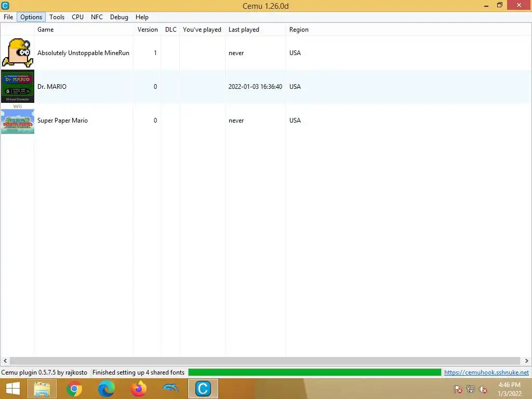
Task: Click 'Finished setting up 4 shared fonts' status
Action: pyautogui.click(x=138, y=373)
